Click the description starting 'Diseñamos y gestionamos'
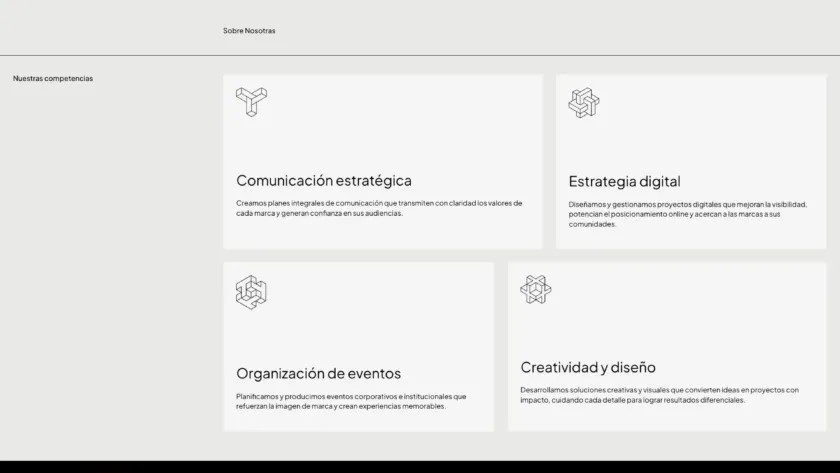The width and height of the screenshot is (840, 473). pos(688,214)
